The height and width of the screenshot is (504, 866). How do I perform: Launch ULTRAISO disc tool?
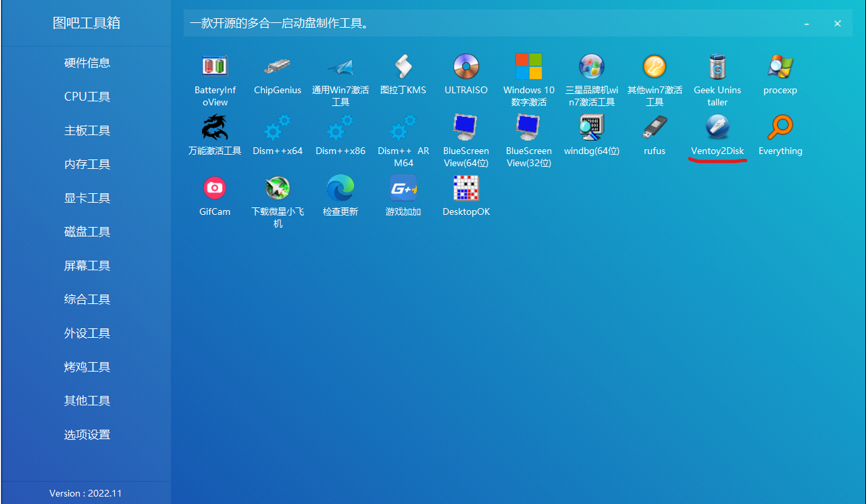tap(465, 68)
